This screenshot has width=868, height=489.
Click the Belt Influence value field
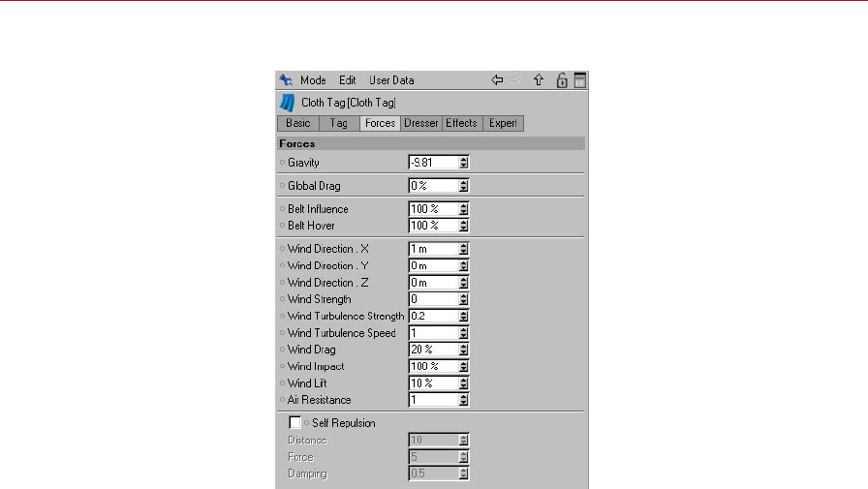pyautogui.click(x=433, y=209)
